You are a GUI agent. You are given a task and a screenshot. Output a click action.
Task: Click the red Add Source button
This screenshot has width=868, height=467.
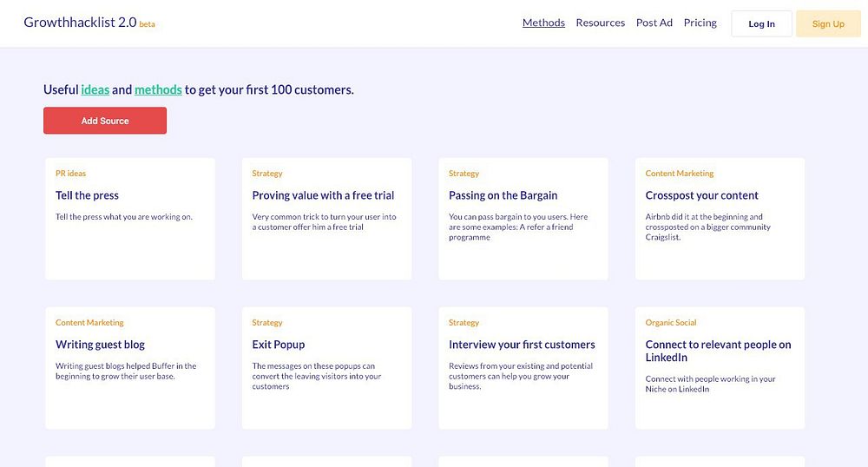tap(105, 121)
